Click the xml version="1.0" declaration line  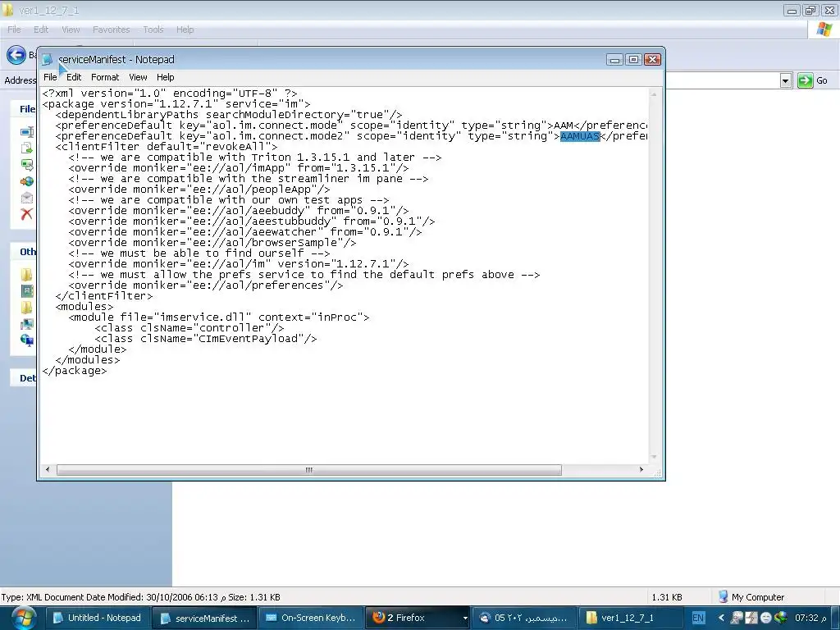tap(170, 94)
